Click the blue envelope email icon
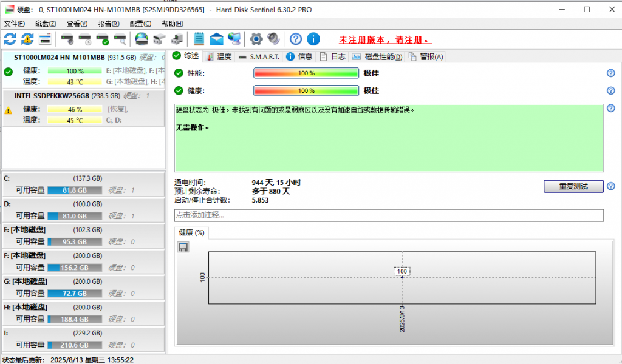 pyautogui.click(x=217, y=39)
